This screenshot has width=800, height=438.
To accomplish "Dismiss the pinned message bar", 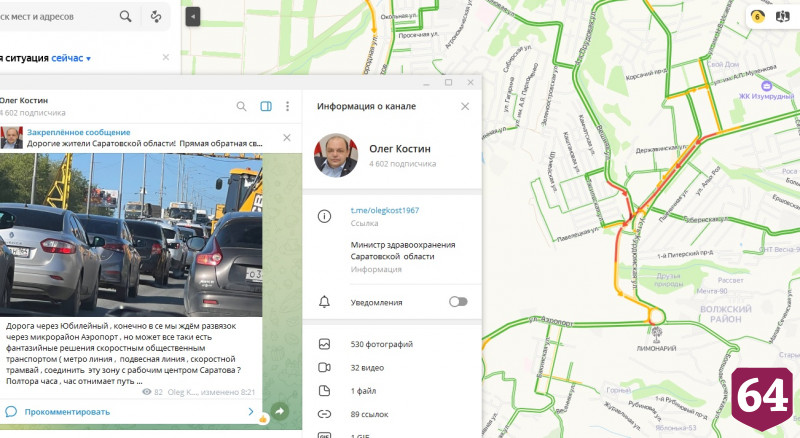I will pyautogui.click(x=287, y=138).
